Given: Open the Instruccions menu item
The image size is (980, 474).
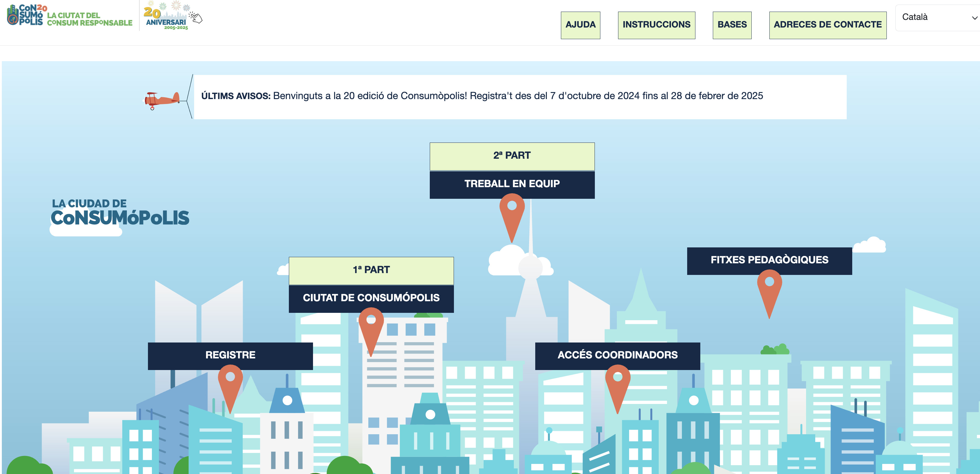Looking at the screenshot, I should [x=656, y=25].
